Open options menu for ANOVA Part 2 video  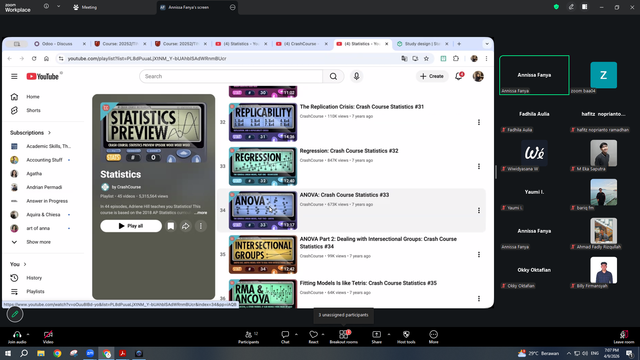[479, 254]
